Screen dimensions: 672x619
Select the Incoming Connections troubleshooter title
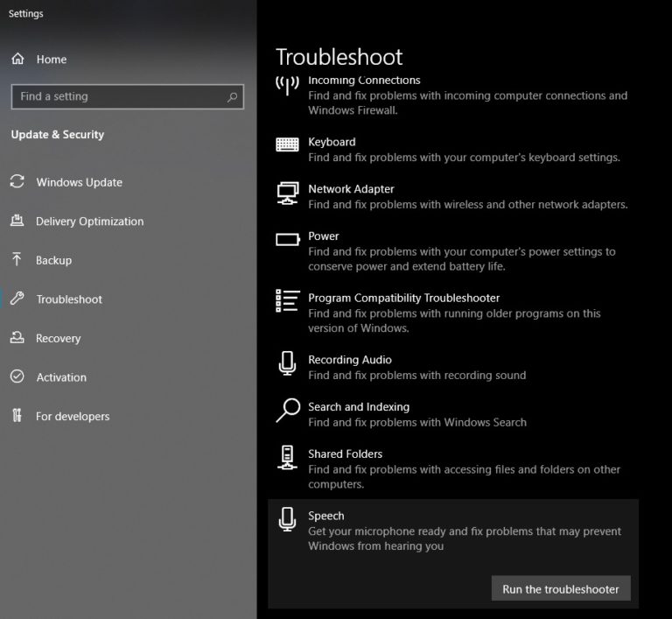click(364, 81)
